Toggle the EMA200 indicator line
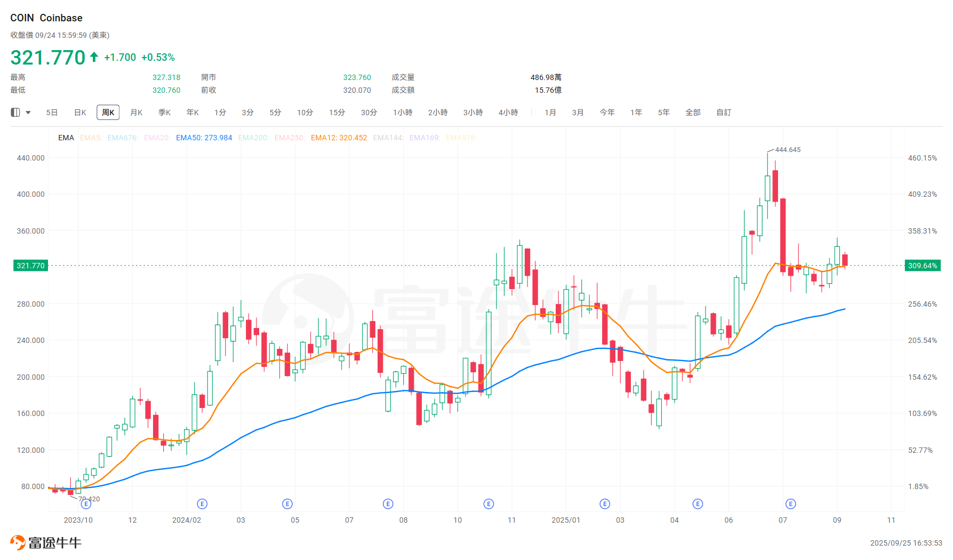 pos(253,138)
